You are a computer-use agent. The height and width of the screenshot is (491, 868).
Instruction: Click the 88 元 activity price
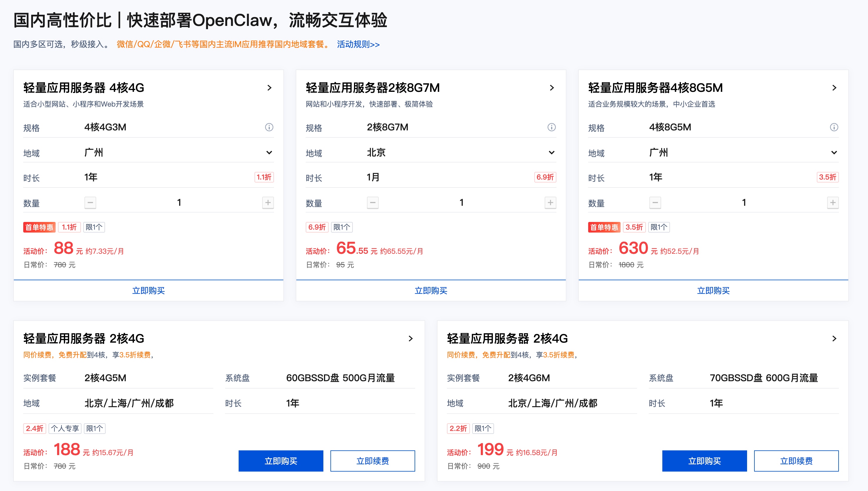click(x=68, y=248)
